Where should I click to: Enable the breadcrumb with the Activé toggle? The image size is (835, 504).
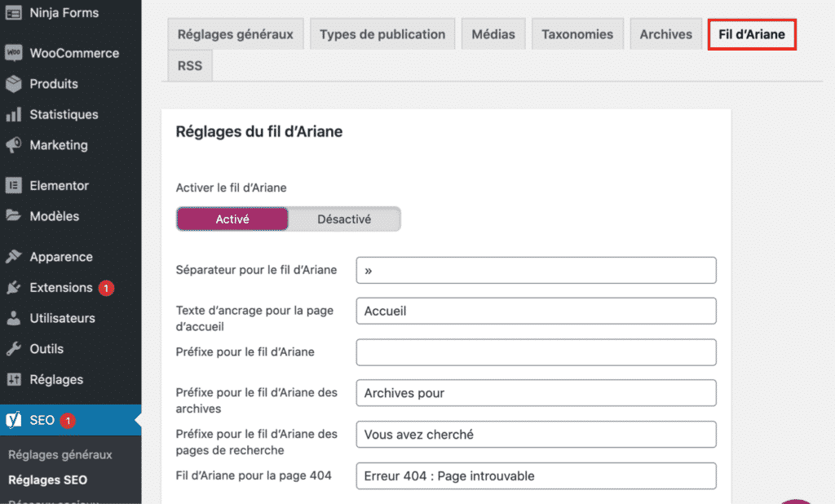click(x=232, y=219)
